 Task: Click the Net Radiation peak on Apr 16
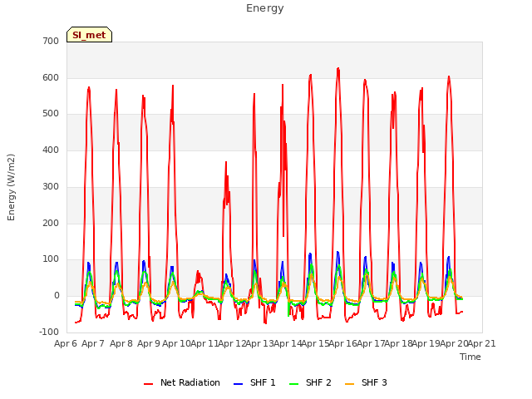338,68
